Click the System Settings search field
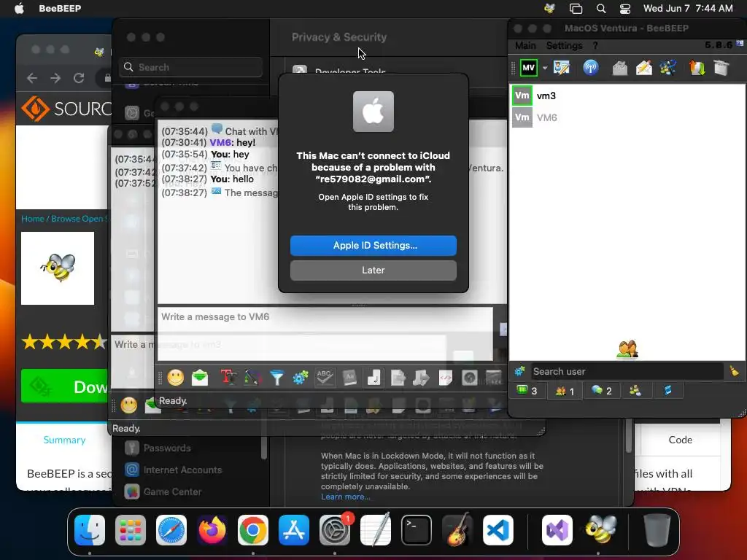The image size is (747, 560). click(x=190, y=67)
